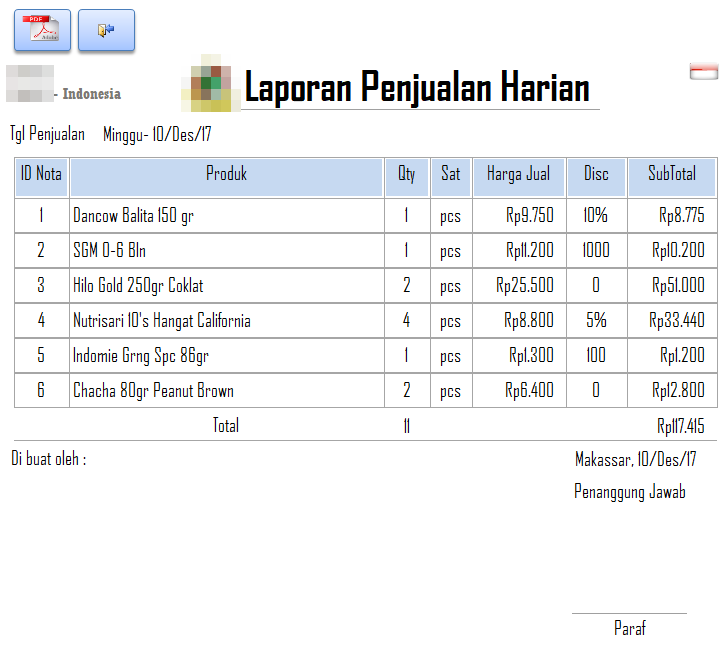Click the pixelated logo beside report title
The image size is (726, 646).
point(208,83)
